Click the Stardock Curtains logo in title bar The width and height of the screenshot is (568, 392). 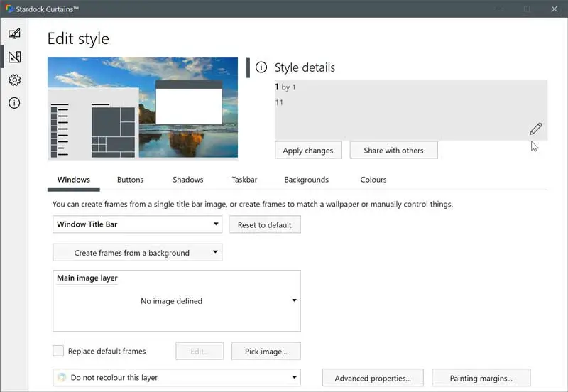[x=10, y=9]
